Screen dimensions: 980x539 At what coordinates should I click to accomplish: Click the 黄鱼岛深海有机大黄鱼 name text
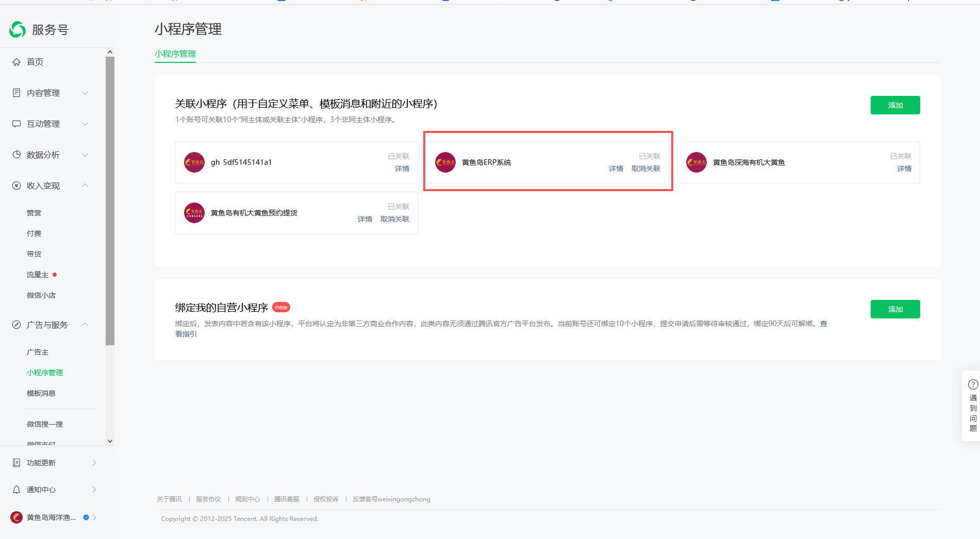click(x=749, y=162)
